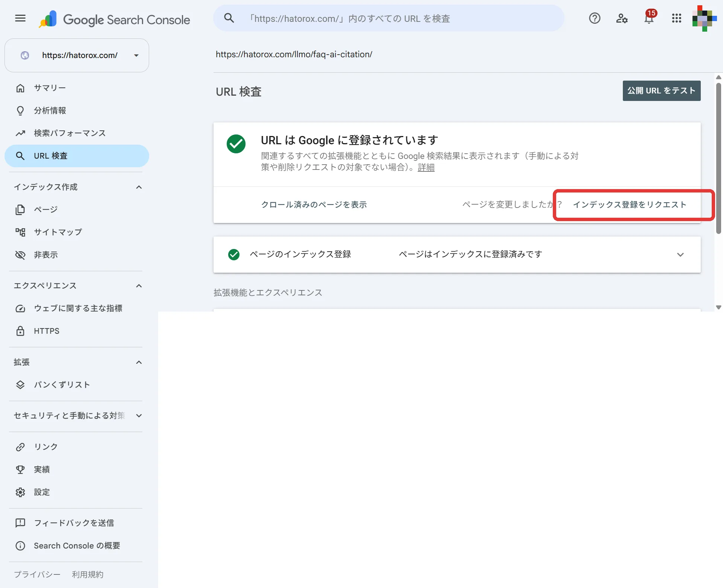The width and height of the screenshot is (723, 588).
Task: Click the crossed-eye icon beside 非表示
Action: [x=20, y=255]
